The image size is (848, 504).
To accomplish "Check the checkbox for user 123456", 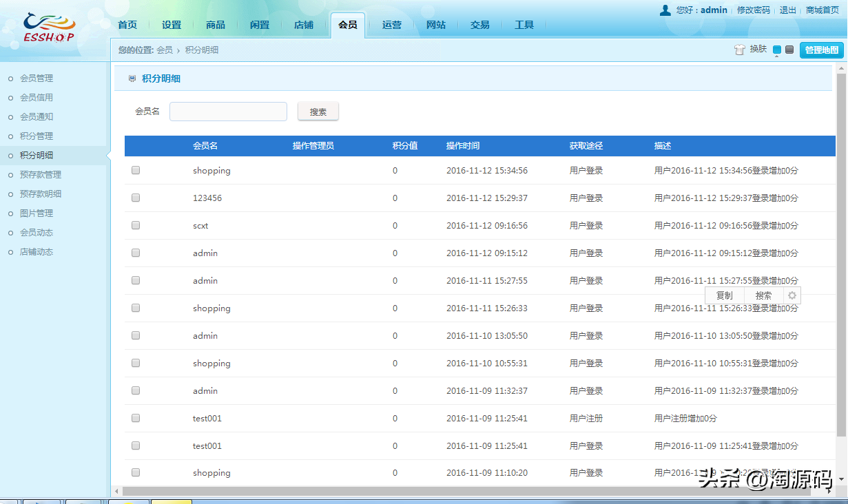I will tap(135, 198).
